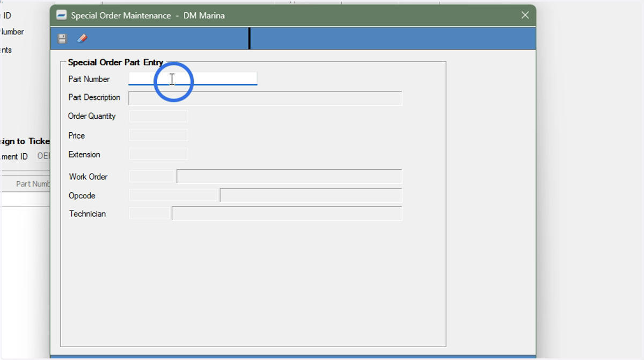Click the Part Description label
This screenshot has height=360, width=644.
[94, 97]
